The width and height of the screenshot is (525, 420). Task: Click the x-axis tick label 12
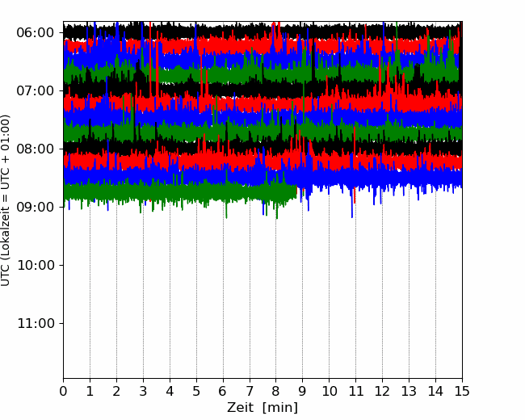[382, 391]
